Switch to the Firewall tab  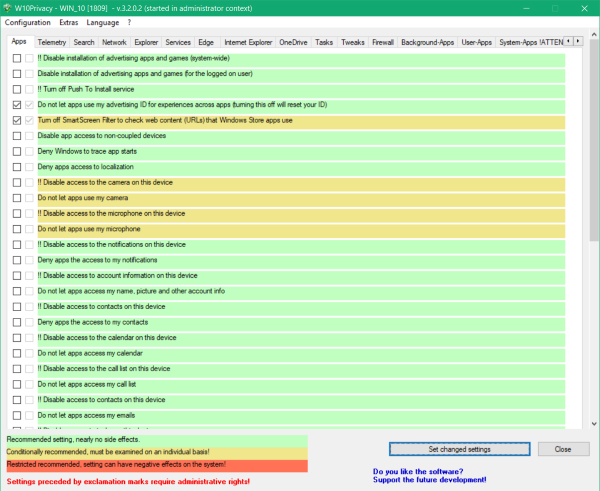pos(382,43)
